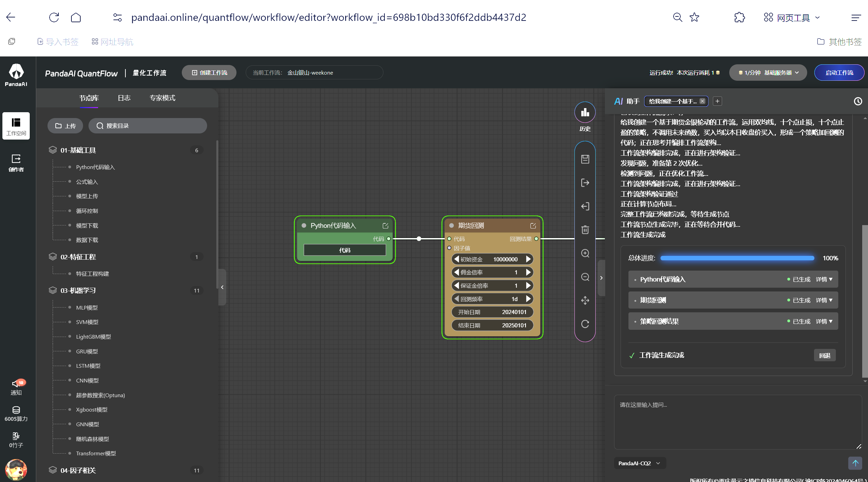The image size is (868, 482).
Task: Click the 上传 upload button
Action: point(65,126)
